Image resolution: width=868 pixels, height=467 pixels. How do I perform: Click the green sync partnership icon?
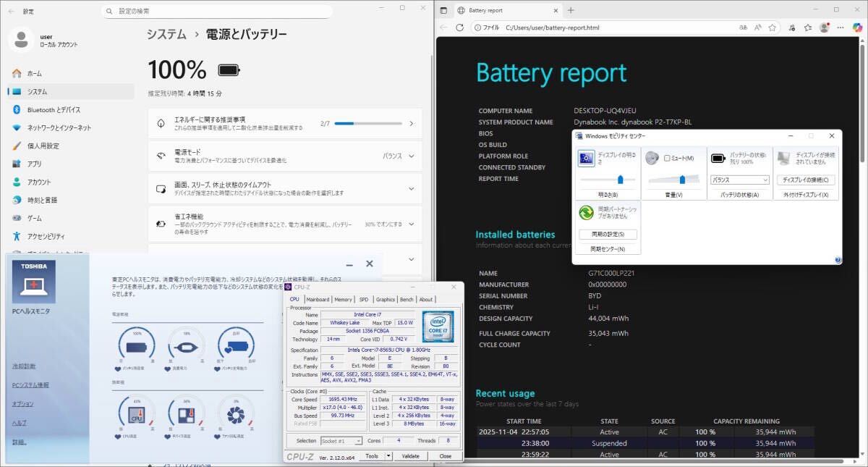[587, 213]
